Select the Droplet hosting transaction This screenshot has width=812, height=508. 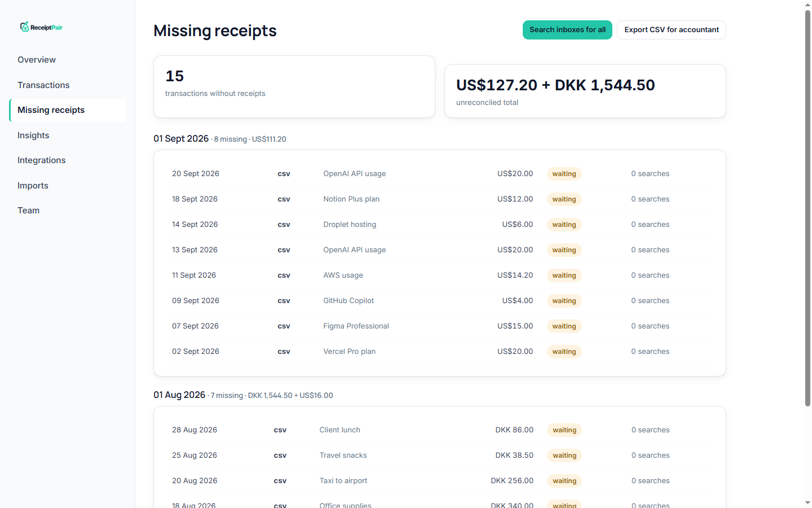(x=440, y=225)
